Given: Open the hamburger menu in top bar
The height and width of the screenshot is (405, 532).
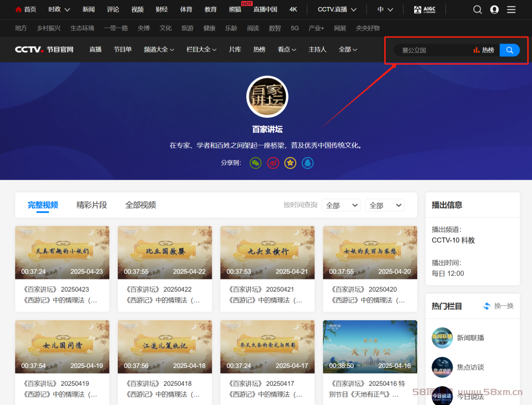Looking at the screenshot, I should click(511, 9).
